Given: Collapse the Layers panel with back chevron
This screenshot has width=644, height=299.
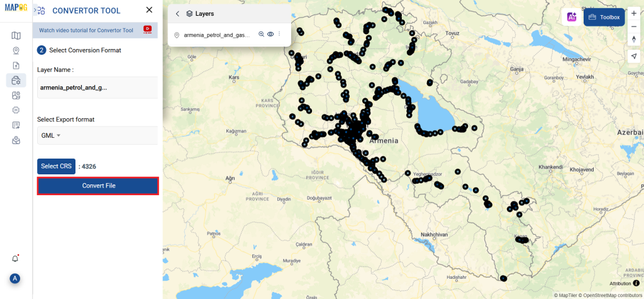Looking at the screenshot, I should click(177, 14).
